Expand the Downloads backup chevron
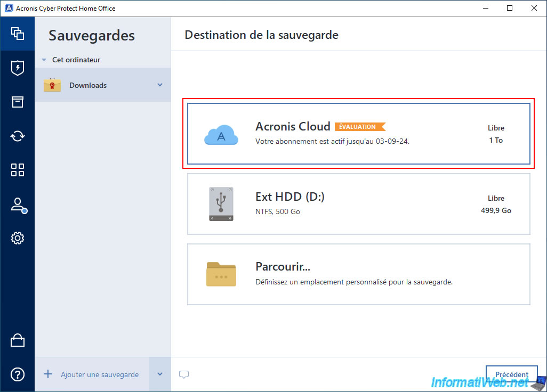The width and height of the screenshot is (547, 392). point(160,85)
